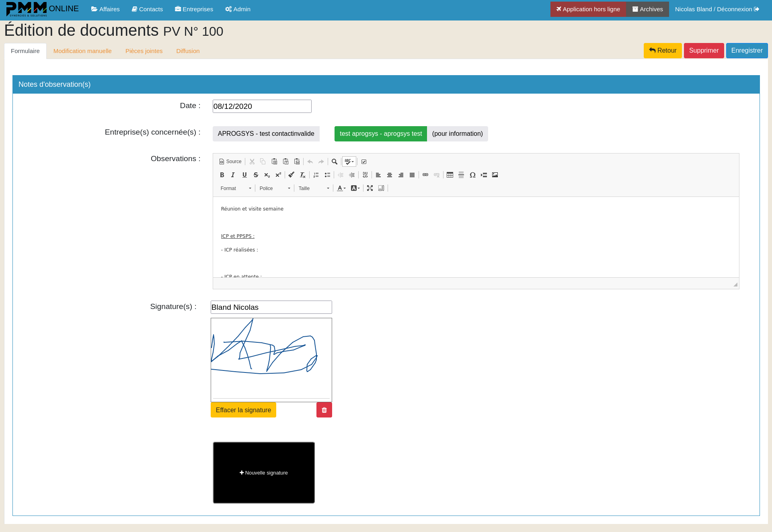Open the Format paragraph dropdown
This screenshot has height=532, width=772.
[x=236, y=188]
